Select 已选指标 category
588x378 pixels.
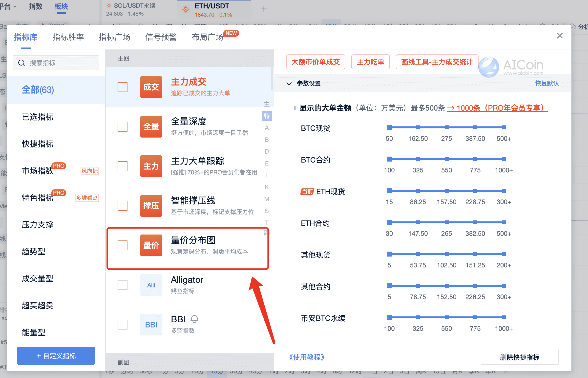(x=56, y=117)
